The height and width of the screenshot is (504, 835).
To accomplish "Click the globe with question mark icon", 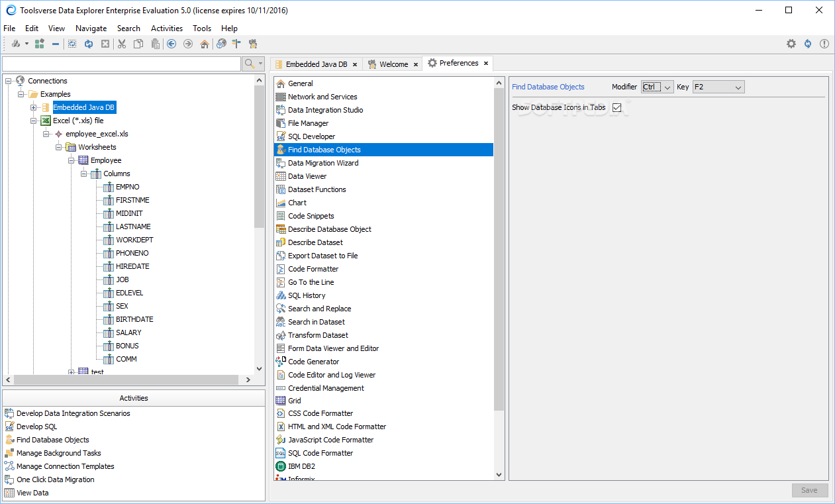I will coord(221,44).
